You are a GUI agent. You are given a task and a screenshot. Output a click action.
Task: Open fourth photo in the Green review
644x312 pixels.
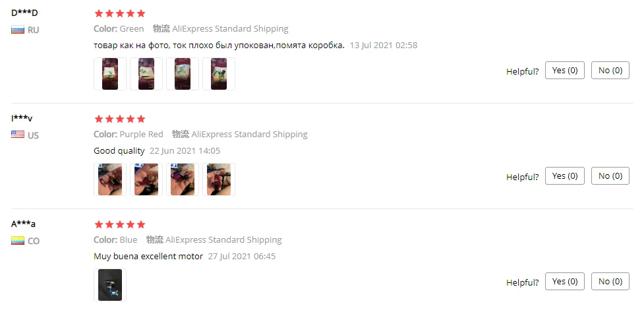pyautogui.click(x=219, y=74)
